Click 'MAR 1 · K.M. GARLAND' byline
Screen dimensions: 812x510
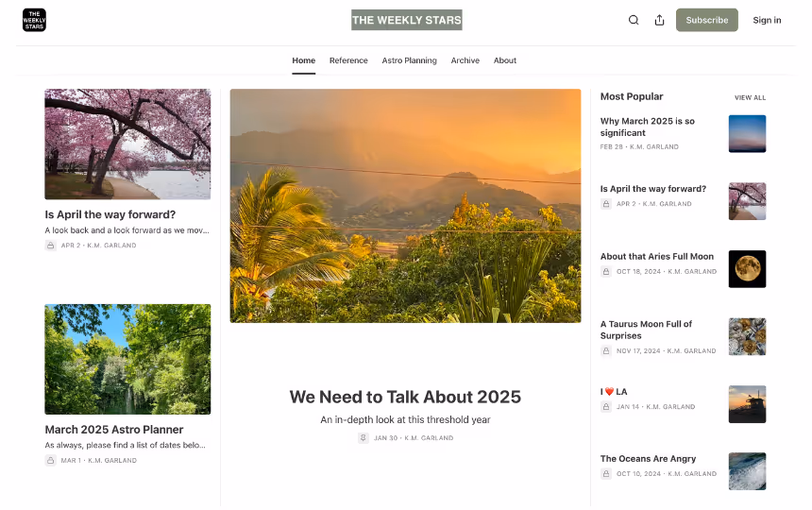click(x=98, y=460)
